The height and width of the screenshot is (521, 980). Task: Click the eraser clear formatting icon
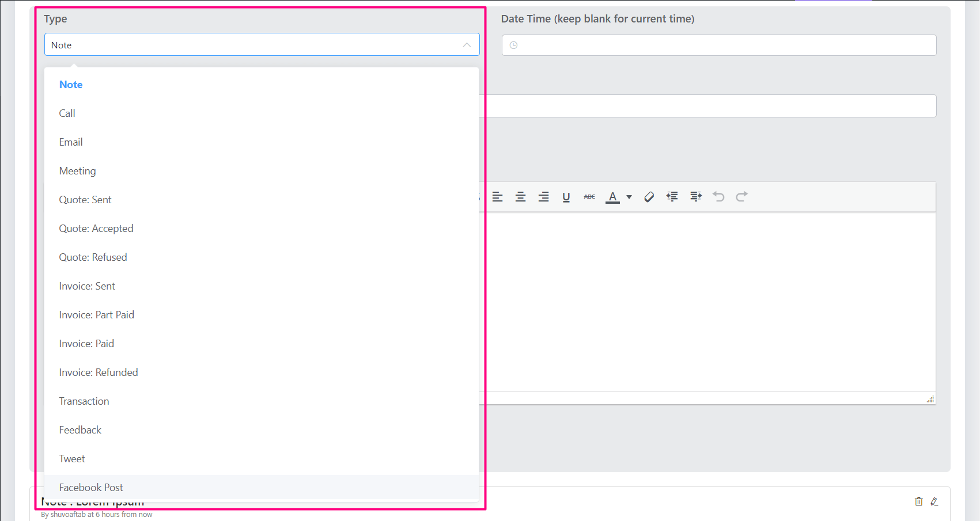coord(649,197)
